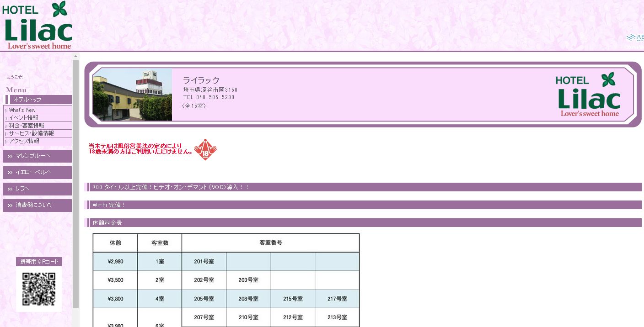Go to リラへ link button
The height and width of the screenshot is (327, 644).
click(38, 189)
